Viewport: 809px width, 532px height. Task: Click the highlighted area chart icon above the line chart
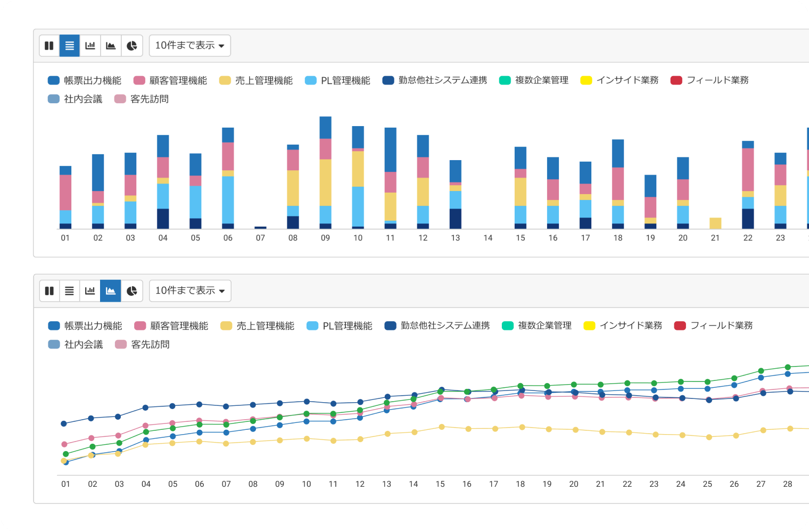click(111, 291)
